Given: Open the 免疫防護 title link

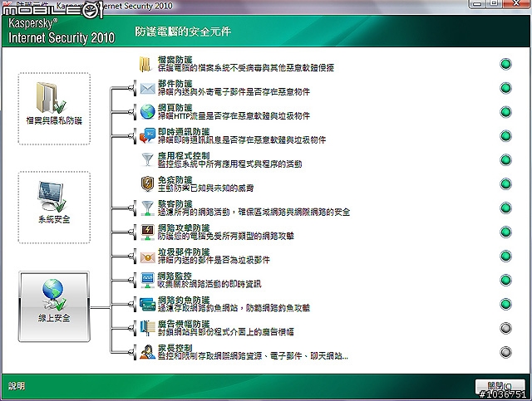Looking at the screenshot, I should [175, 180].
